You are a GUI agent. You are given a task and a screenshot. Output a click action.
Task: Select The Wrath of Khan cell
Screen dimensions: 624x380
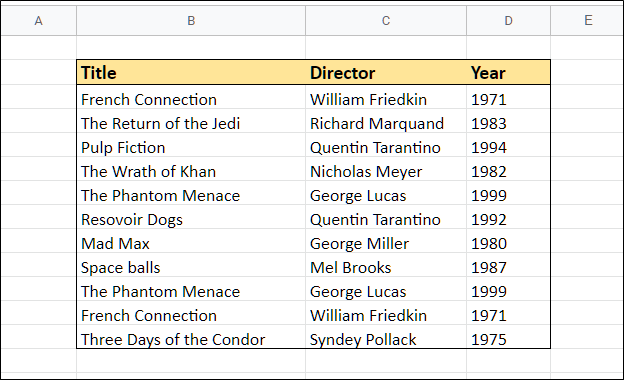coord(191,169)
